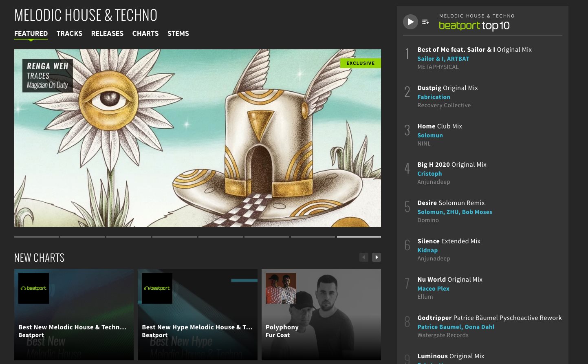
Task: Click the Beatport Top 10 heading logo
Action: (474, 26)
